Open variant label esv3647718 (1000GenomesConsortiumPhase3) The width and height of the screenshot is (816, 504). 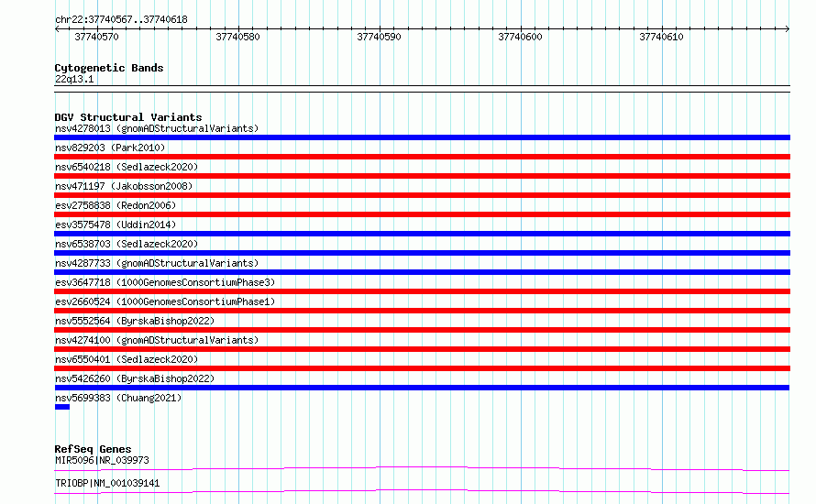coord(165,282)
